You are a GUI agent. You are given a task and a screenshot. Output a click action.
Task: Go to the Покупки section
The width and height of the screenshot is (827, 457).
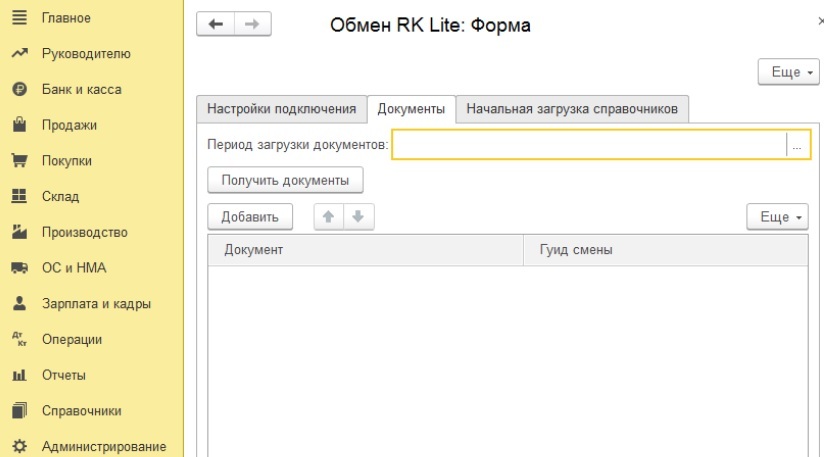coord(67,161)
